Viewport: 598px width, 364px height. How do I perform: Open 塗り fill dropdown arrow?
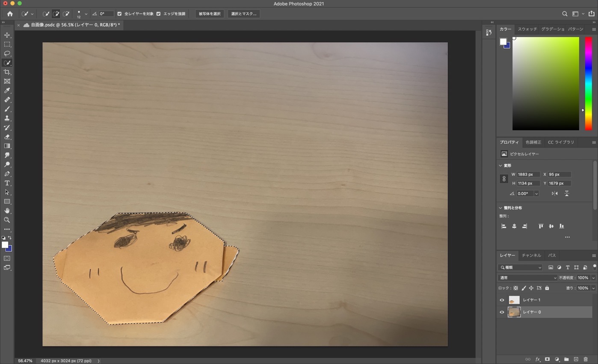click(593, 288)
